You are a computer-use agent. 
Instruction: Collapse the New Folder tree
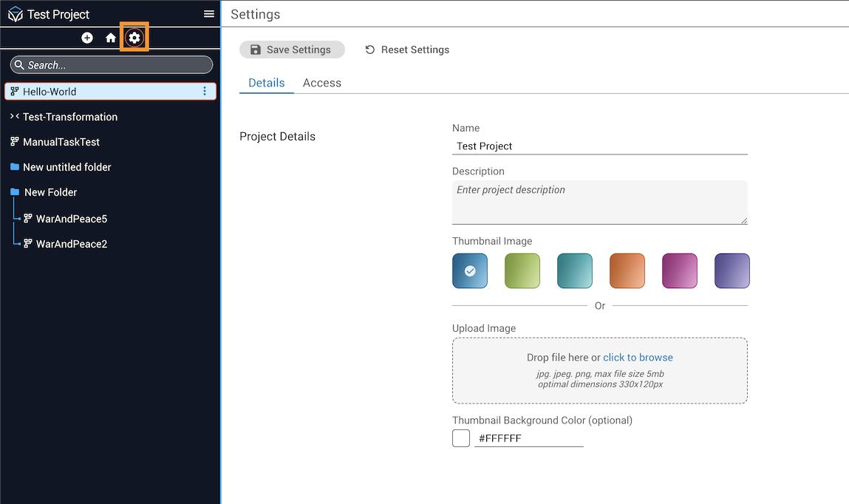click(50, 192)
